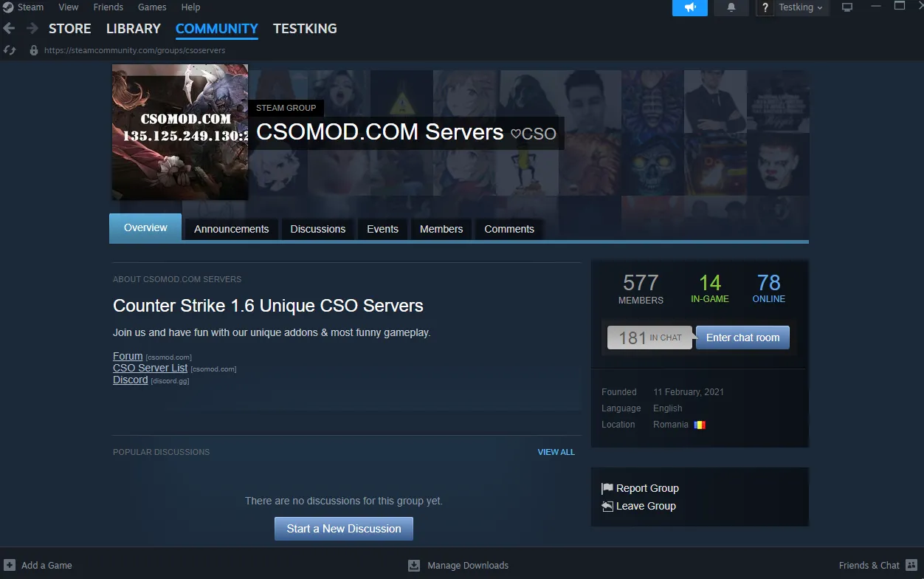Reload page with the refresh icon
This screenshot has width=924, height=579.
10,50
